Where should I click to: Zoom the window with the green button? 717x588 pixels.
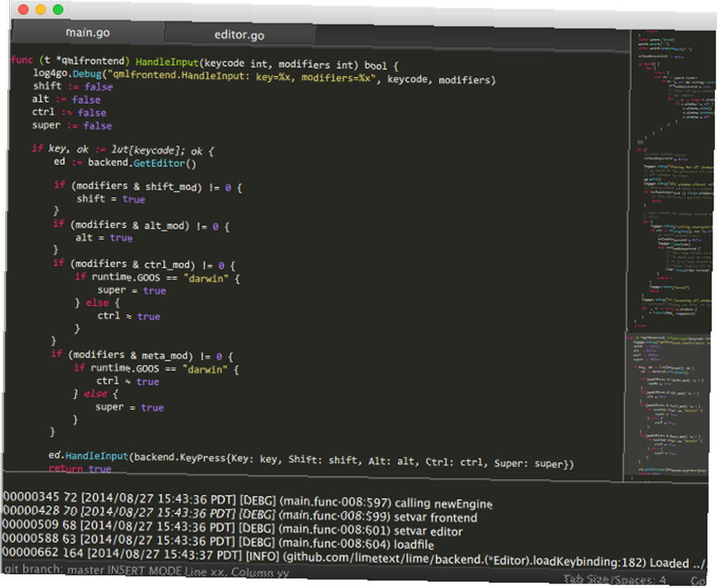[58, 9]
